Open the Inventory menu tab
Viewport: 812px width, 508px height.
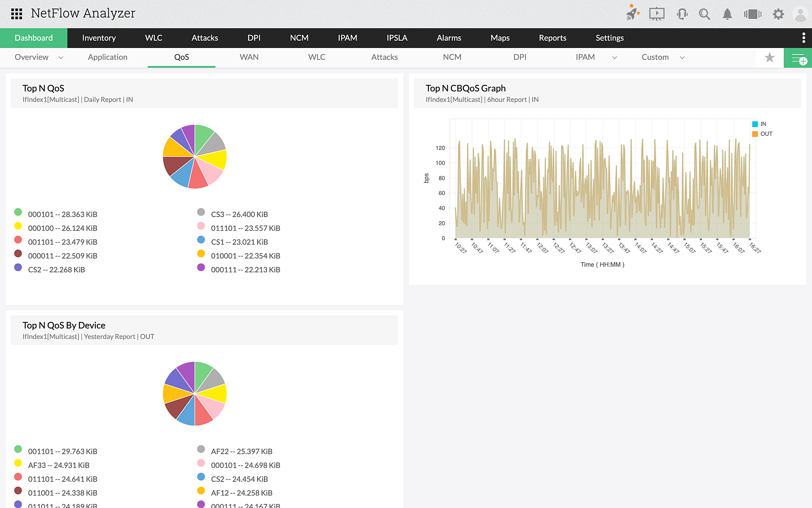point(99,38)
